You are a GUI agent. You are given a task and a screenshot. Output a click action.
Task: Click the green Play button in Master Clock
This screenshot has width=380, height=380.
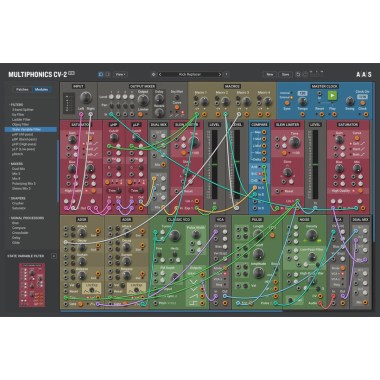click(332, 96)
